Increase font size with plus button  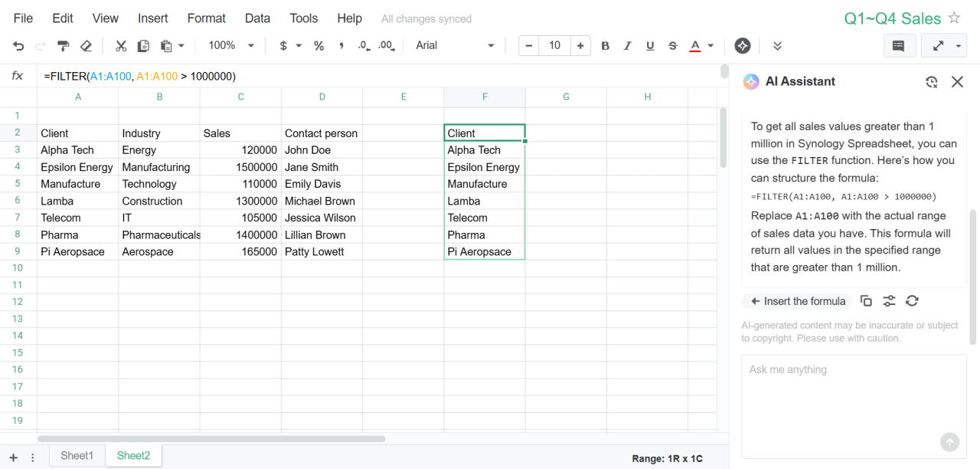point(580,46)
